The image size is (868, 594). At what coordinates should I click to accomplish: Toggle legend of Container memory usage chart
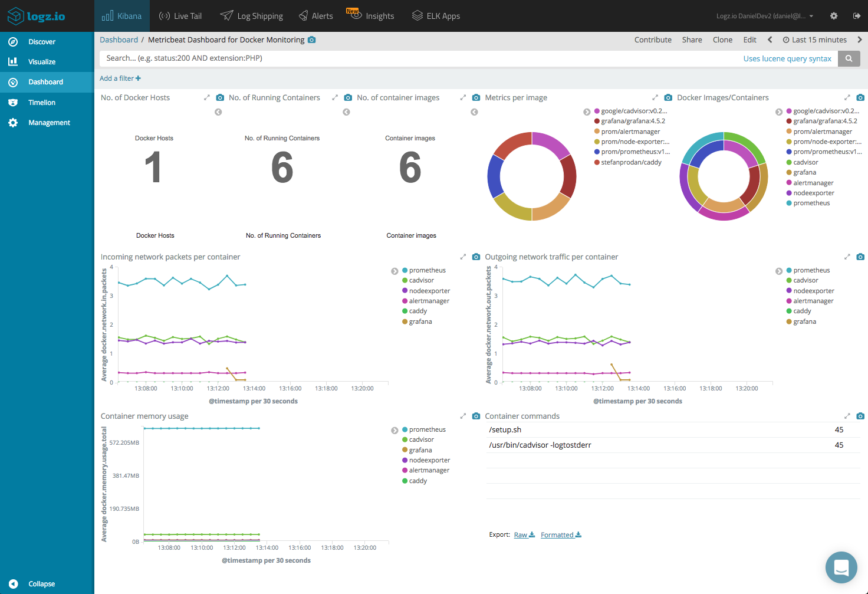tap(394, 431)
